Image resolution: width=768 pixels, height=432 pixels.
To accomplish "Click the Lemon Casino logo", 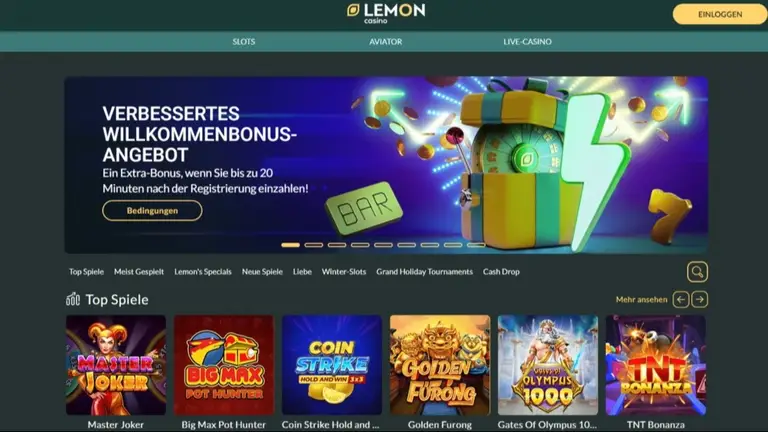I will click(386, 13).
